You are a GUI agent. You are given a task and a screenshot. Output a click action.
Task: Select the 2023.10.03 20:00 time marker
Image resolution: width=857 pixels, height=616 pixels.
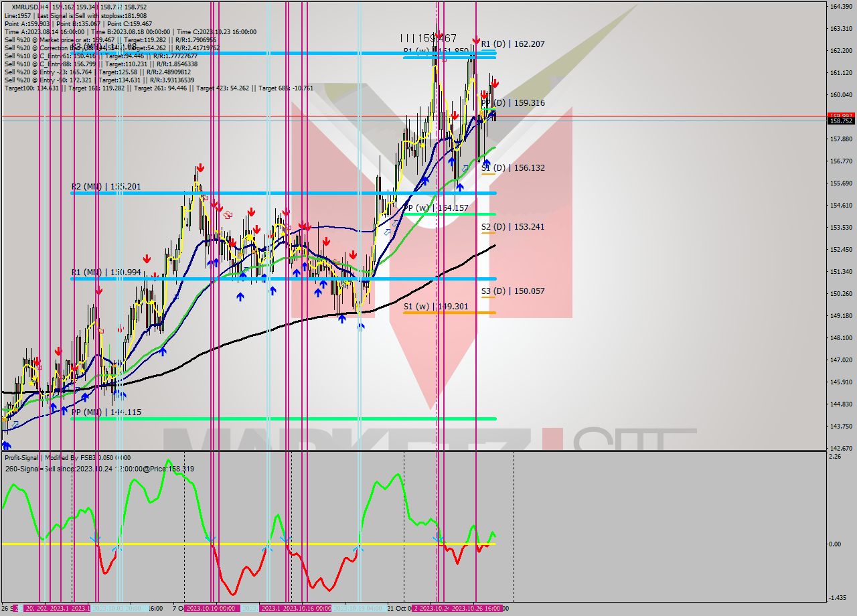click(118, 609)
